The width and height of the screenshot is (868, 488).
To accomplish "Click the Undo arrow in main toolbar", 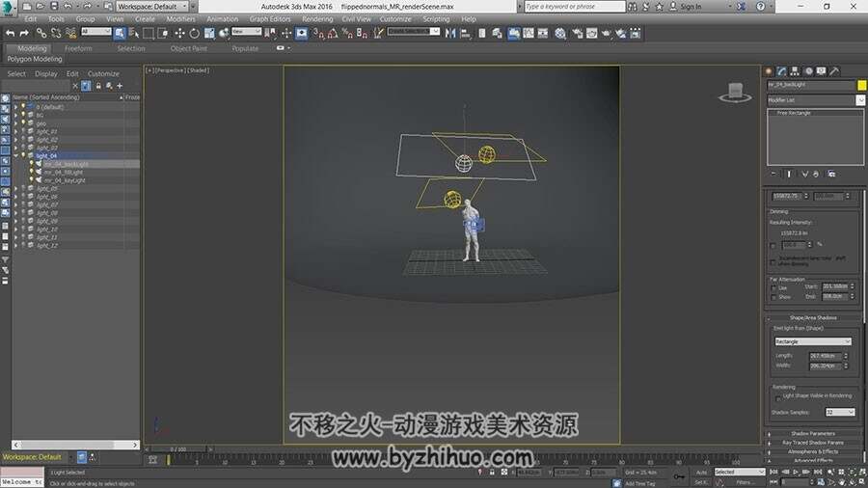I will 10,34.
